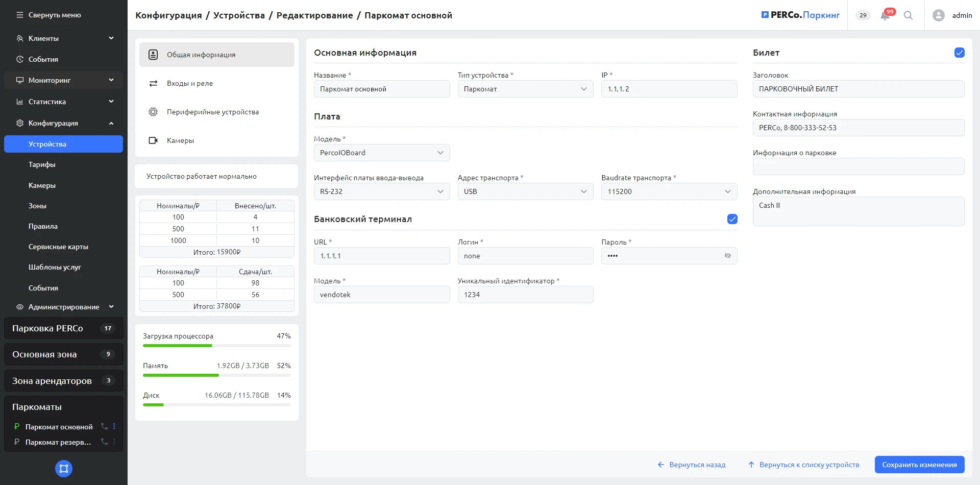This screenshot has width=980, height=485.
Task: Toggle the Банковский терминал checkbox
Action: [x=732, y=219]
